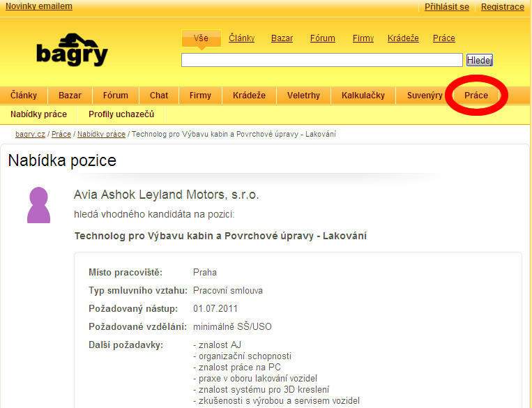Open Bazar in main navigation bar
Image resolution: width=532 pixels, height=408 pixels.
70,96
